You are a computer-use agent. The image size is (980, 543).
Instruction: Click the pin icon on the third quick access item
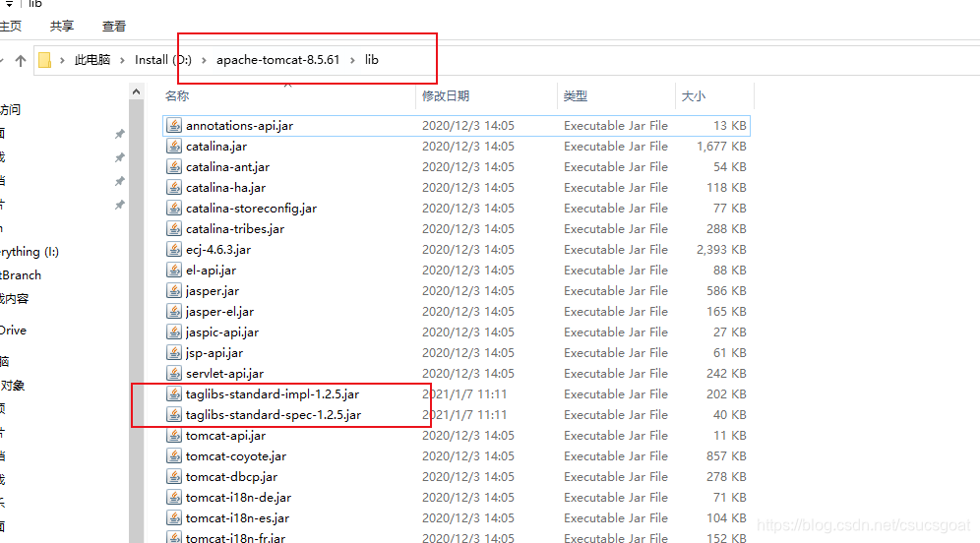pos(120,181)
